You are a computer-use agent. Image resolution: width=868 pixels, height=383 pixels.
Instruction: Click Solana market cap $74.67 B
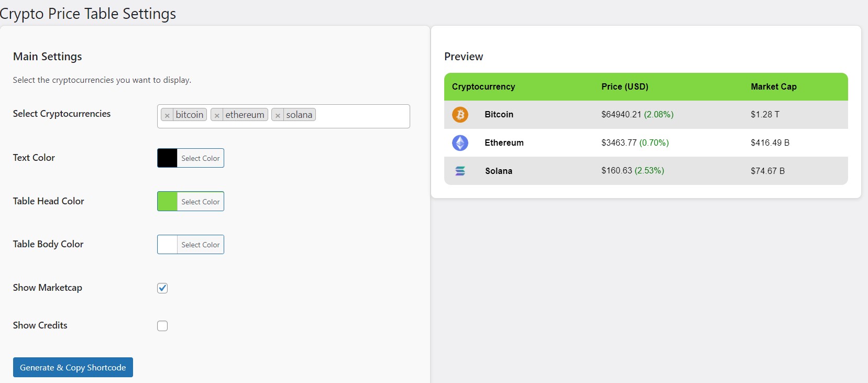pyautogui.click(x=767, y=171)
